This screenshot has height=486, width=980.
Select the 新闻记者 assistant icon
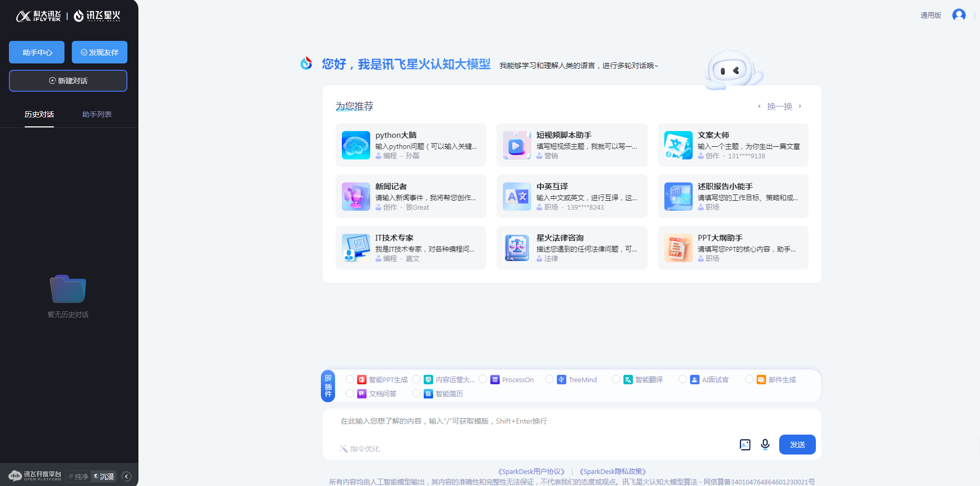(x=356, y=197)
